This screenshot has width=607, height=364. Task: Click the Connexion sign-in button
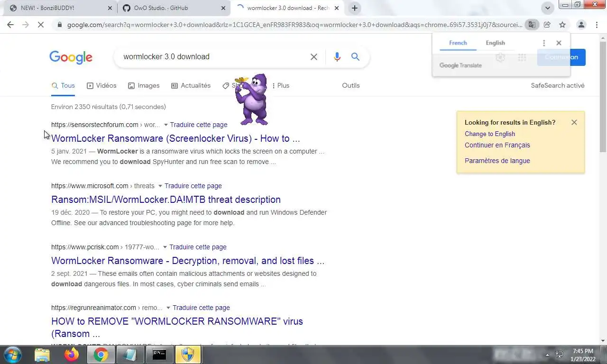[x=561, y=57]
